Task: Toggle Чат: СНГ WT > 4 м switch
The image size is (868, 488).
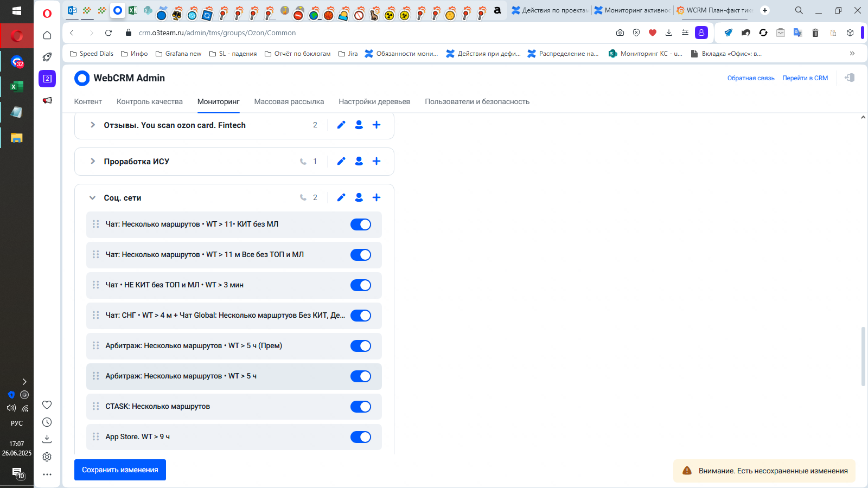Action: click(x=361, y=316)
